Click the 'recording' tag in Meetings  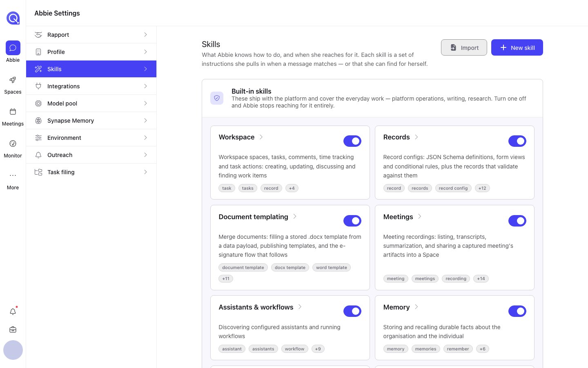pyautogui.click(x=456, y=278)
